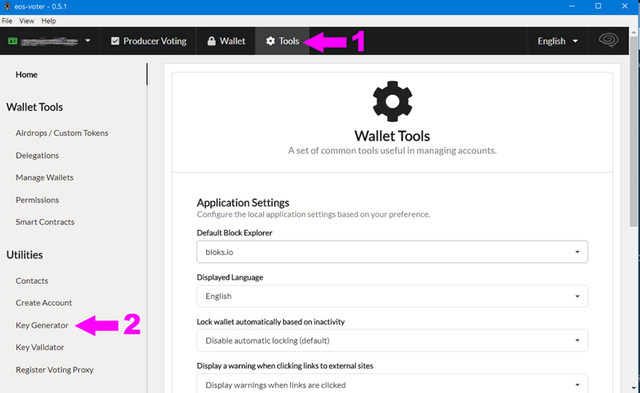Viewport: 640px width, 393px height.
Task: Click the Utilities sidebar heading
Action: tap(24, 255)
